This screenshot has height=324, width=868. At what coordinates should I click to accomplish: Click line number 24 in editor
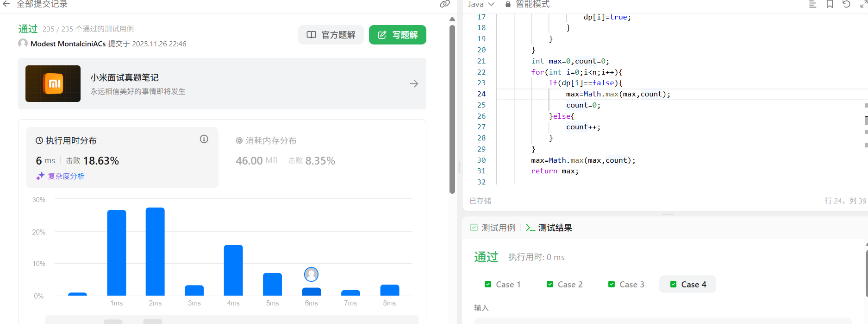coord(481,94)
